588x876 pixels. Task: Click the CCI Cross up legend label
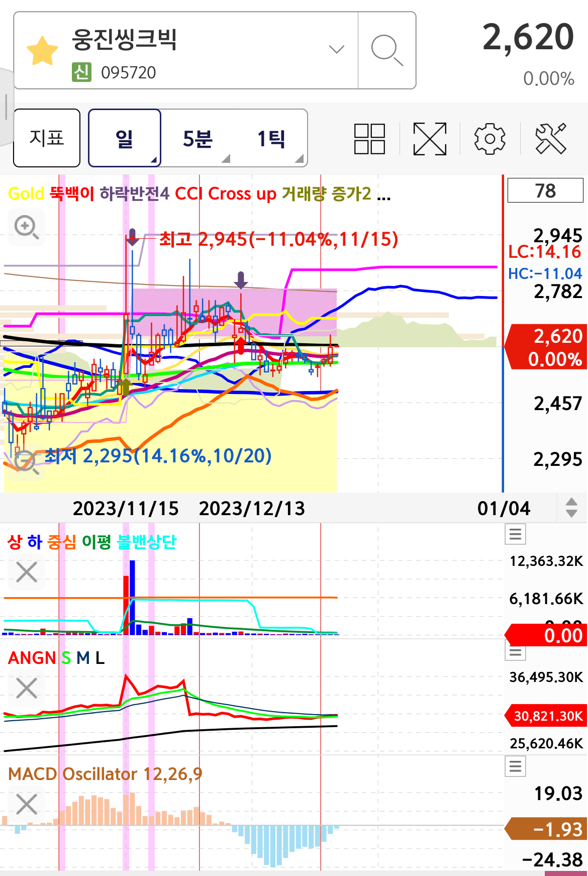click(x=226, y=193)
